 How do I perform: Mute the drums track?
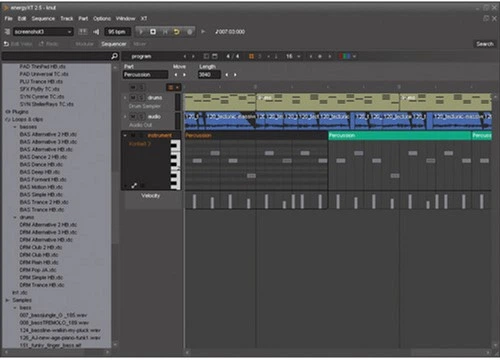click(x=133, y=98)
